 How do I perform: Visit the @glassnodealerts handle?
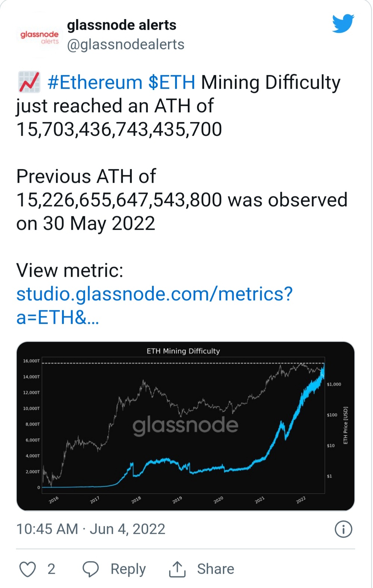pyautogui.click(x=125, y=44)
